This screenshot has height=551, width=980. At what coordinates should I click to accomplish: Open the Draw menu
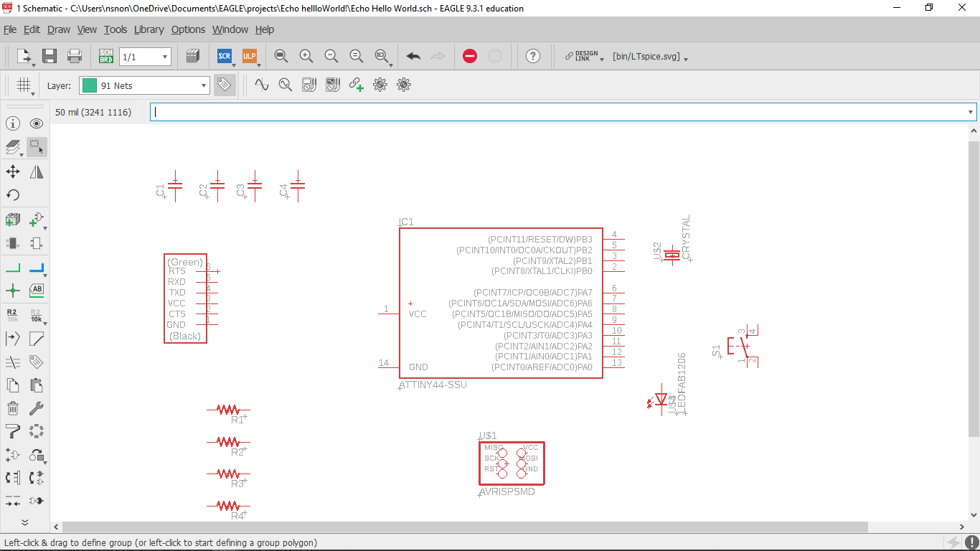click(59, 29)
